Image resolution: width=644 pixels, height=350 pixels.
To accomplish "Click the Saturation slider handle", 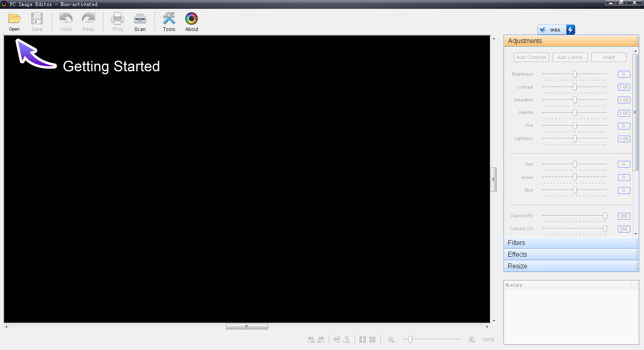I will click(575, 100).
